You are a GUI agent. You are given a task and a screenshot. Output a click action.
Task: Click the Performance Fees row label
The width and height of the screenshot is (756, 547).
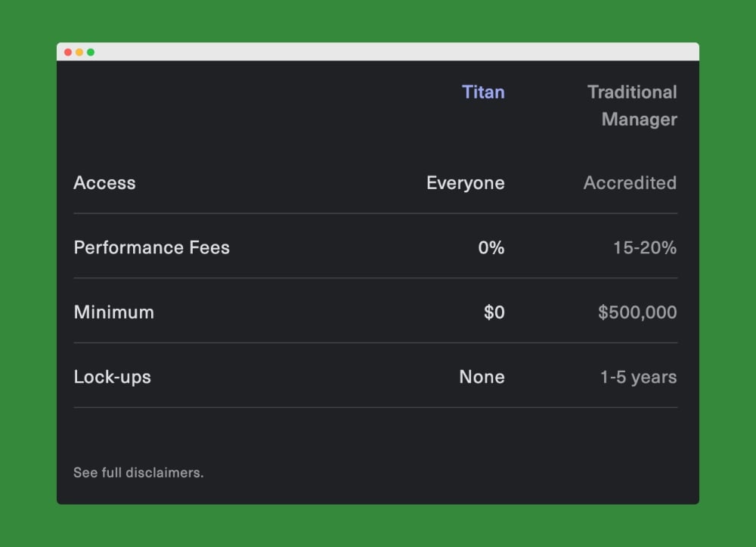click(151, 247)
